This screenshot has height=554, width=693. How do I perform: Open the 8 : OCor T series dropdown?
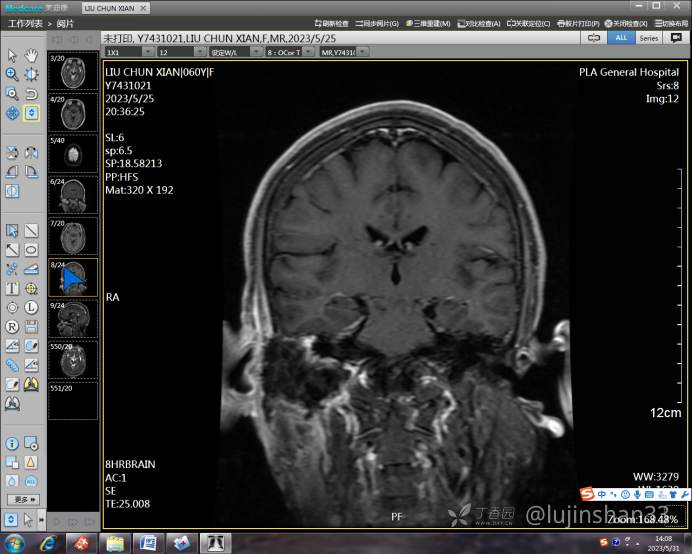[x=290, y=52]
